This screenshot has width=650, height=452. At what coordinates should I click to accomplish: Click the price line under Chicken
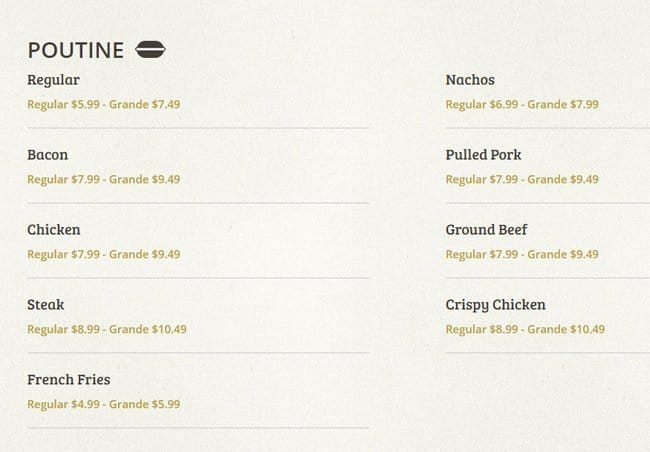tap(104, 254)
